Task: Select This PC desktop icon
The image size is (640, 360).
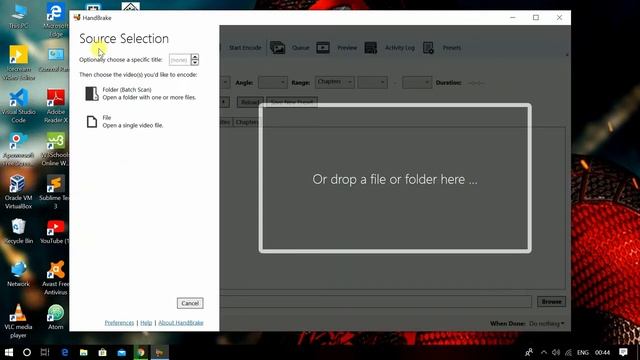Action: click(x=18, y=16)
